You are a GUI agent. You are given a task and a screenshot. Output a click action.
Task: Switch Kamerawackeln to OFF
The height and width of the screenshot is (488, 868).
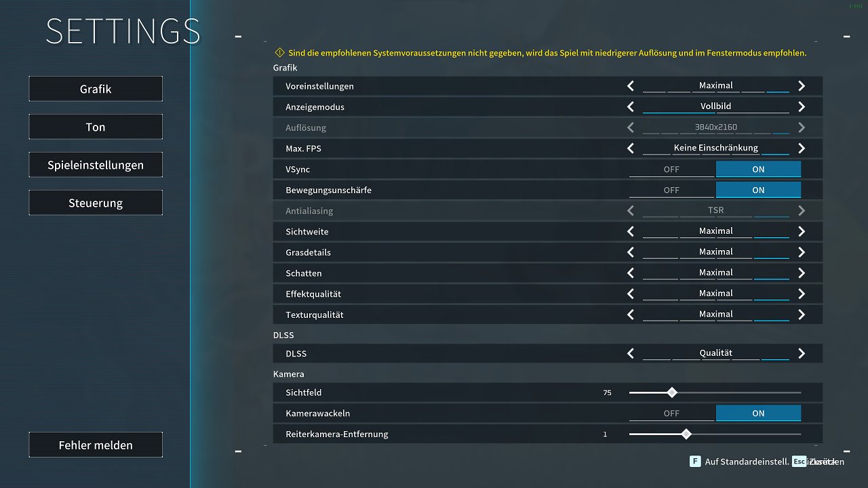671,413
